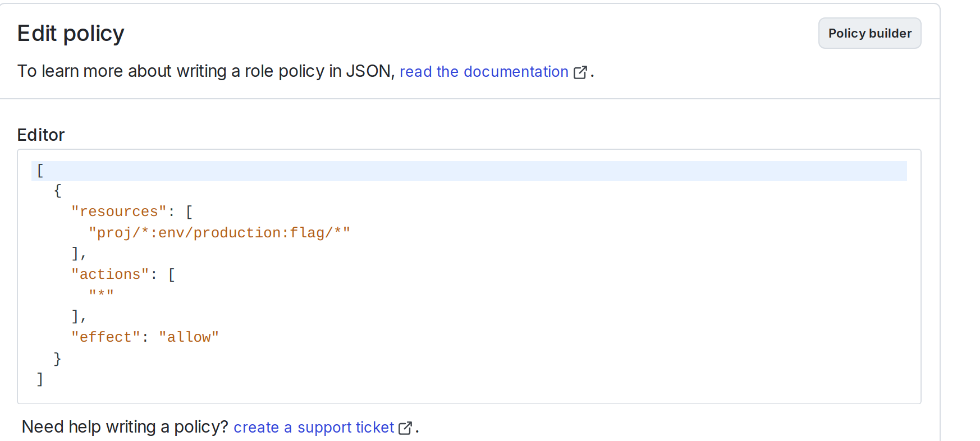
Task: Click the external-link icon beside read the documentation
Action: 581,72
